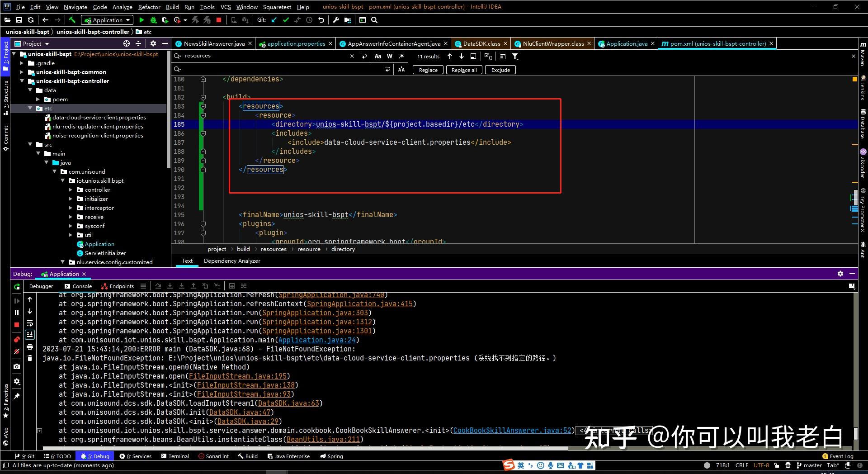Go to the previous search occurrence
The width and height of the screenshot is (868, 474).
450,56
